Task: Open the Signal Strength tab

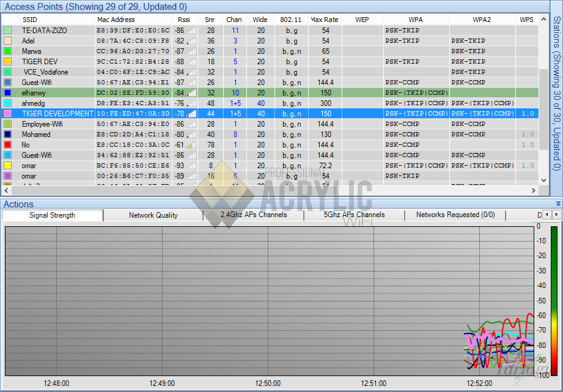Action: click(53, 215)
